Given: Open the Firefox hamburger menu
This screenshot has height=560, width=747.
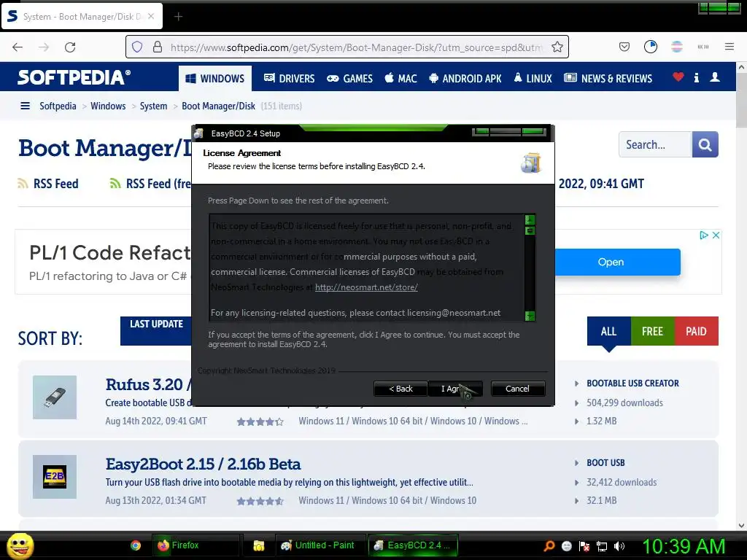Looking at the screenshot, I should pyautogui.click(x=729, y=47).
